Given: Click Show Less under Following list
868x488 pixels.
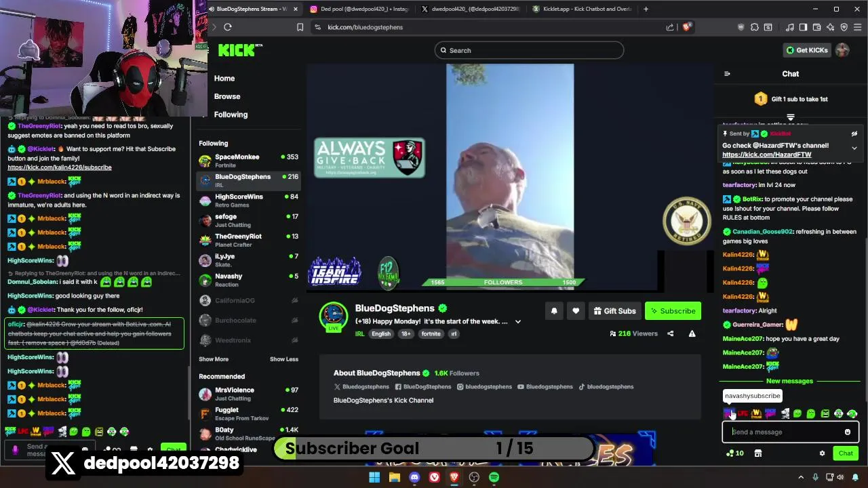Looking at the screenshot, I should click(x=283, y=359).
